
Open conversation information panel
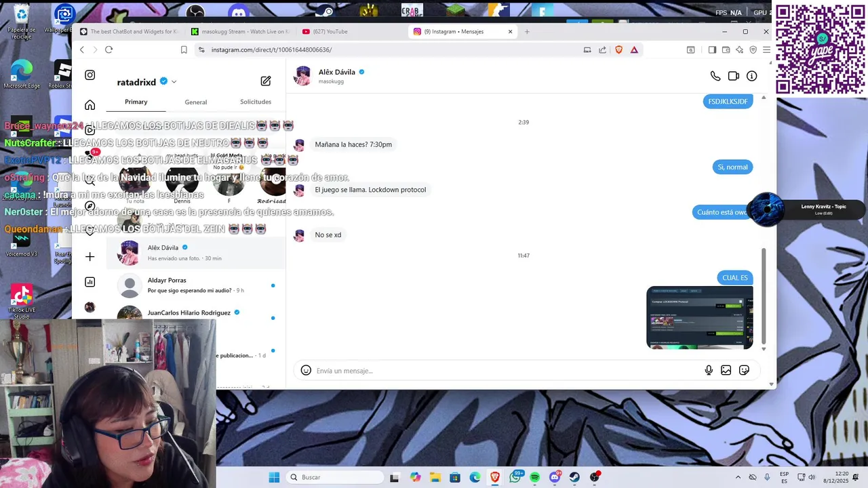click(x=752, y=77)
